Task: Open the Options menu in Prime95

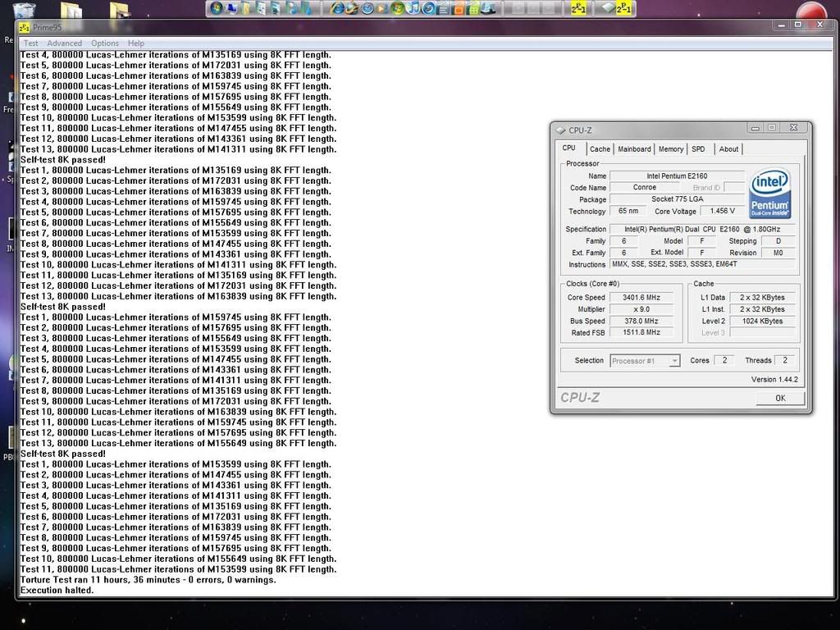Action: point(105,43)
